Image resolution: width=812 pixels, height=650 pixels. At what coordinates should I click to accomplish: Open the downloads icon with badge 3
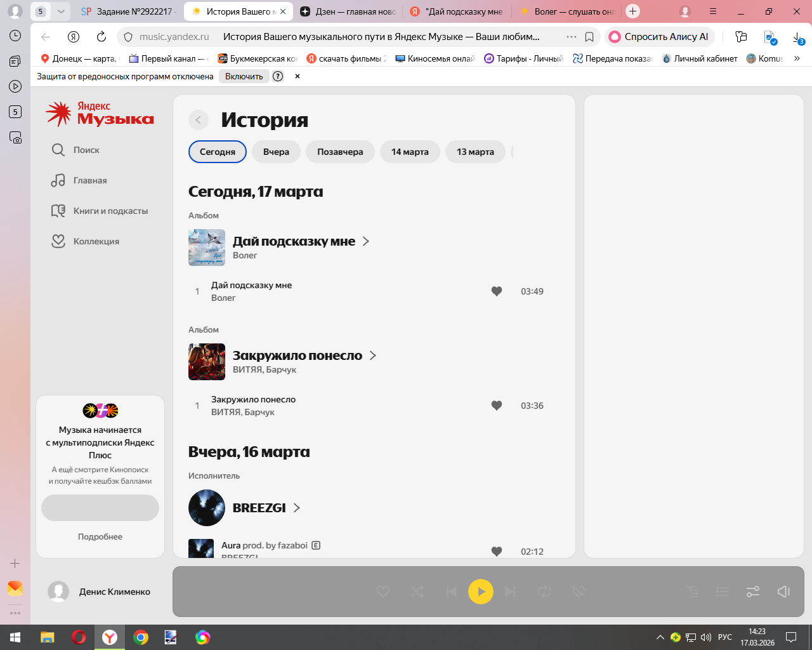[798, 37]
